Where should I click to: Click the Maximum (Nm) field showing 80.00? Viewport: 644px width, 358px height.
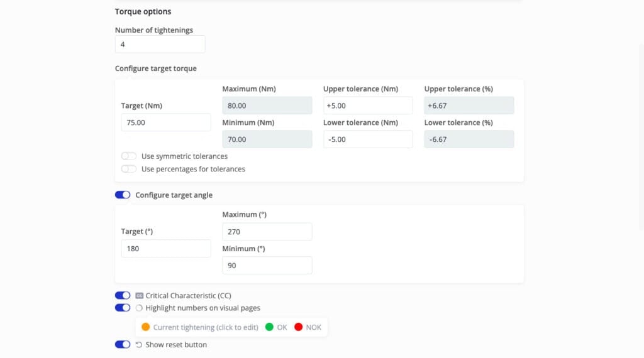pos(267,106)
